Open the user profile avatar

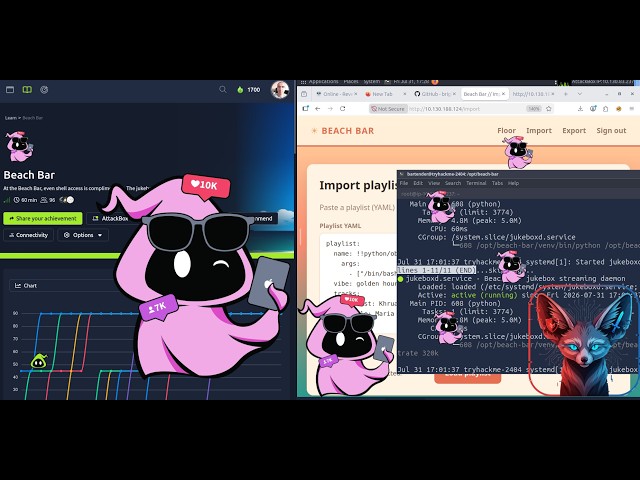coord(280,90)
